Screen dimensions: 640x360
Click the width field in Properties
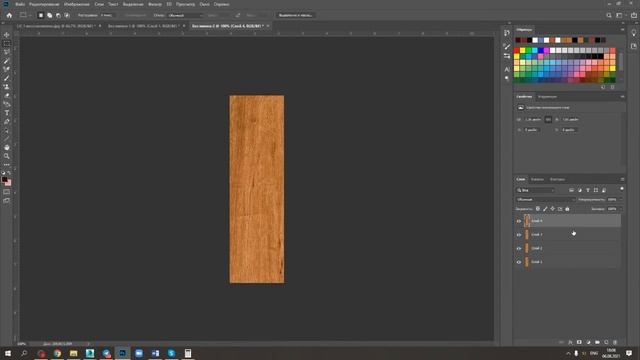pos(533,120)
